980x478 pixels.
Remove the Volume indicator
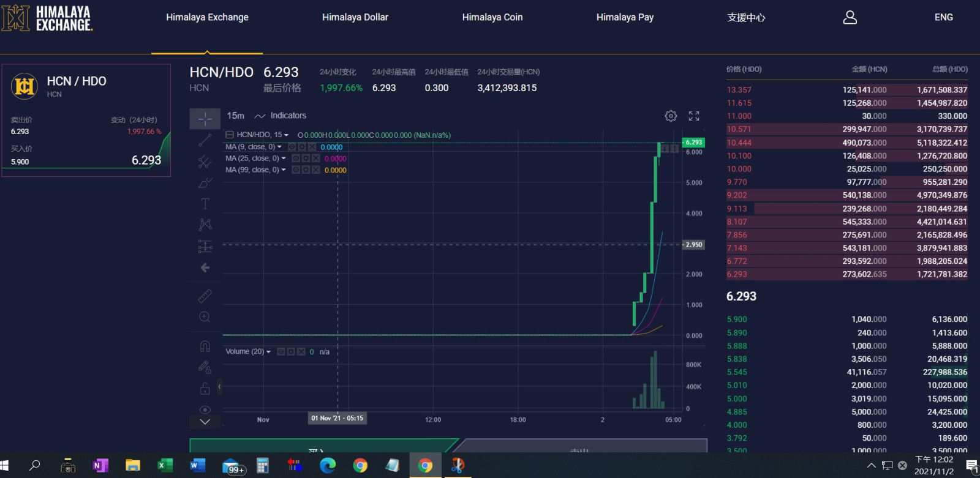pyautogui.click(x=301, y=352)
